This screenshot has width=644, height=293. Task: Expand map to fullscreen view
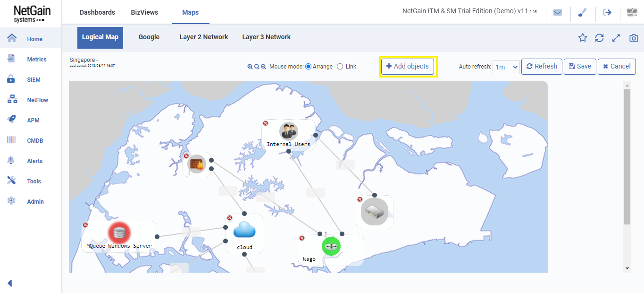pos(616,38)
